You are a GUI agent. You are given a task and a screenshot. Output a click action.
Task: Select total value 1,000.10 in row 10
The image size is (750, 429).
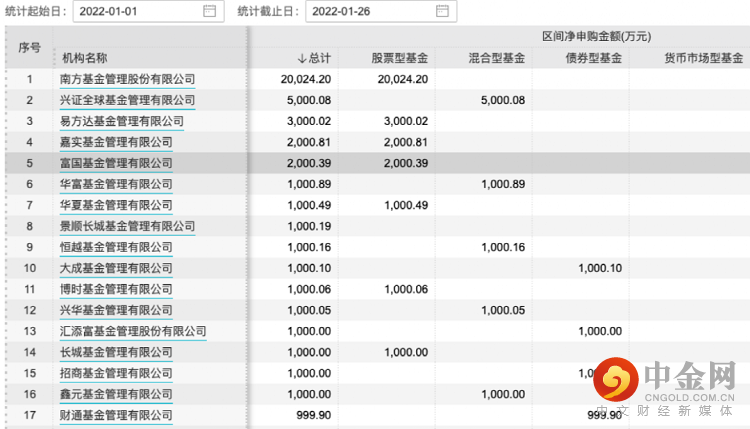coord(309,269)
